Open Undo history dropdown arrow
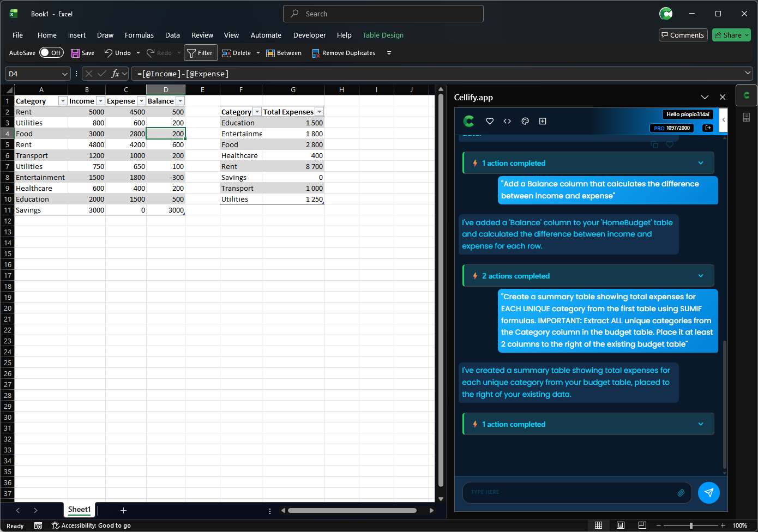This screenshot has width=758, height=532. click(138, 53)
